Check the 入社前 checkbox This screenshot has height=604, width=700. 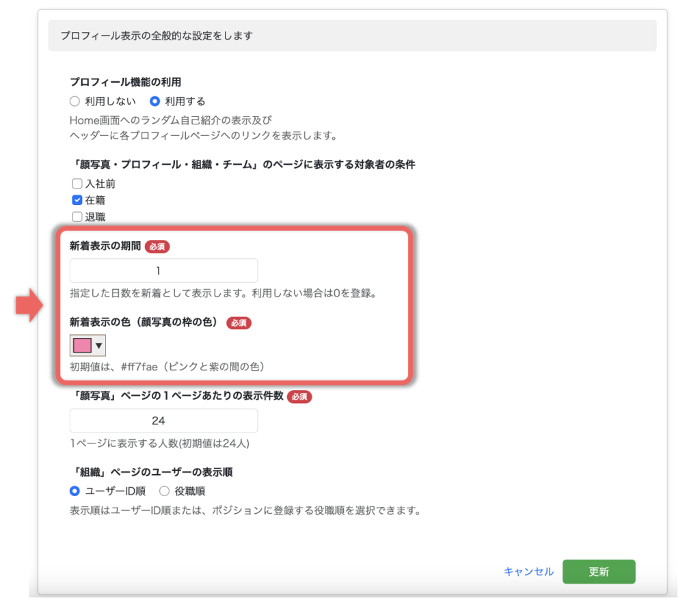pyautogui.click(x=77, y=183)
